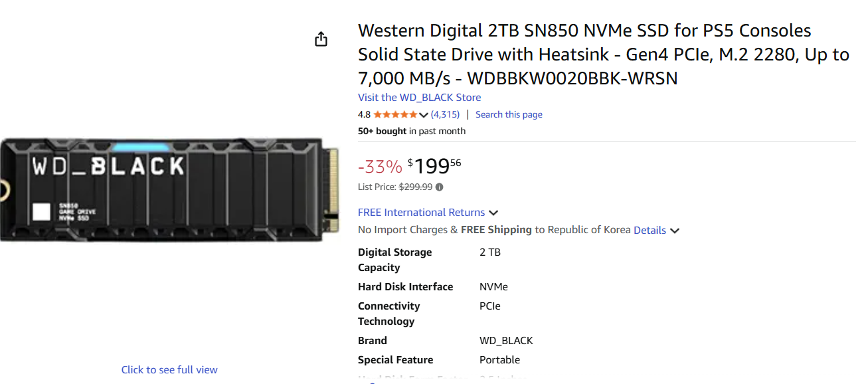Click the $199.56 price

[434, 165]
